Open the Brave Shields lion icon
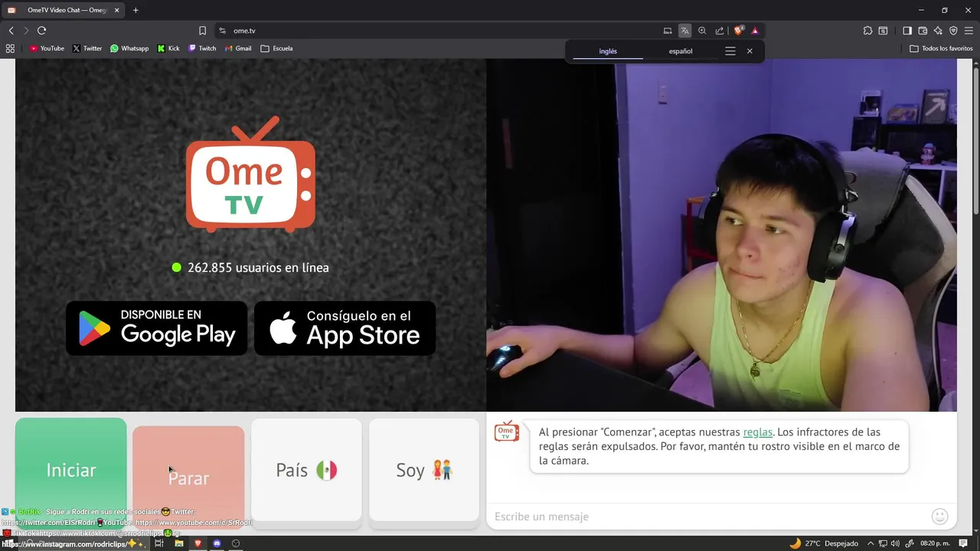 [738, 31]
